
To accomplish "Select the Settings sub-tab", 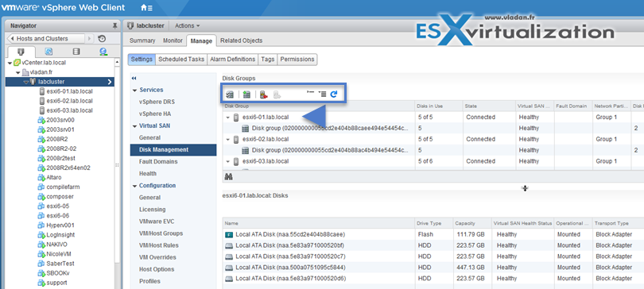I will (142, 59).
